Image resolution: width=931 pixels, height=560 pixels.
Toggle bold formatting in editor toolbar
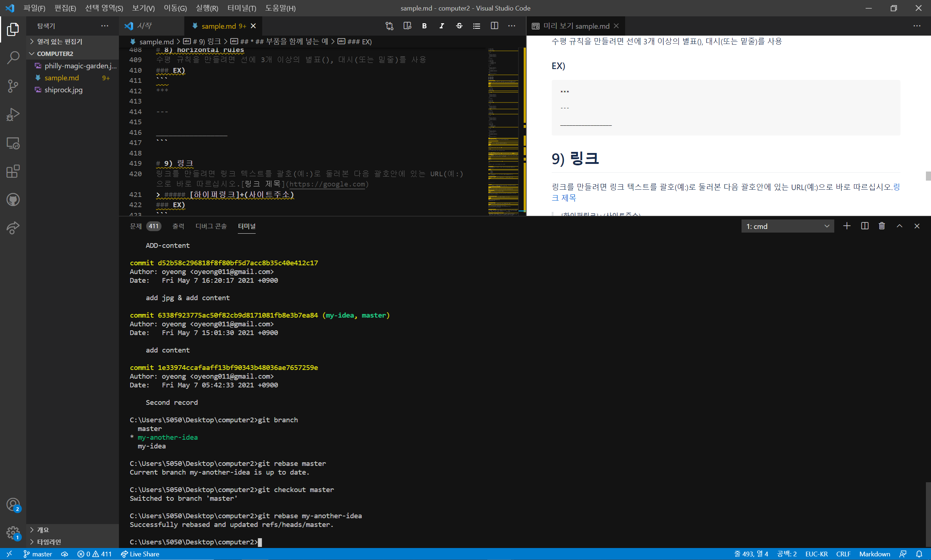(424, 26)
